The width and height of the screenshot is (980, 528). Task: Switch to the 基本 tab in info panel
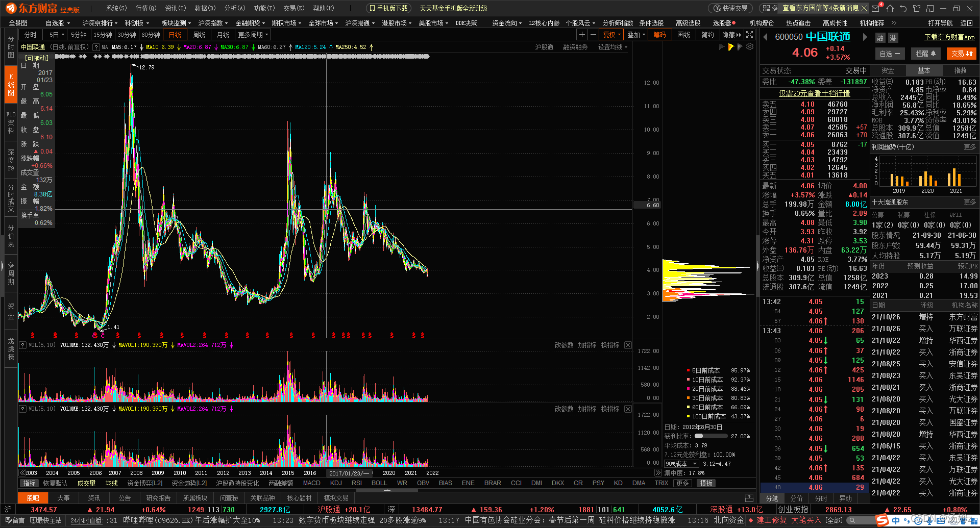click(924, 70)
